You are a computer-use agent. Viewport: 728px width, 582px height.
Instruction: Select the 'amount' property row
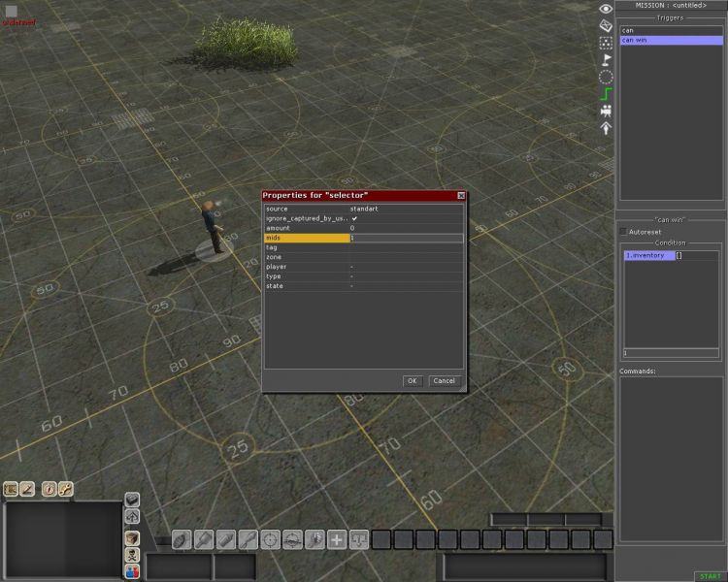point(364,228)
